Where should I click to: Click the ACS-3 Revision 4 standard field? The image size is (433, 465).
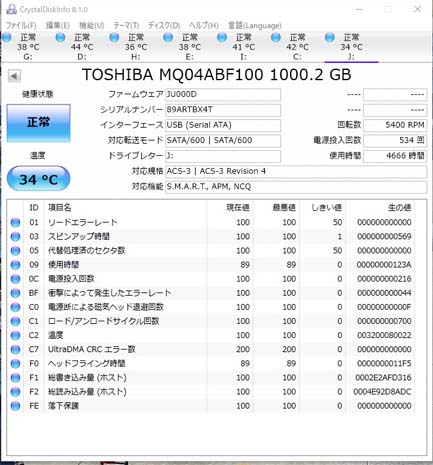point(296,171)
